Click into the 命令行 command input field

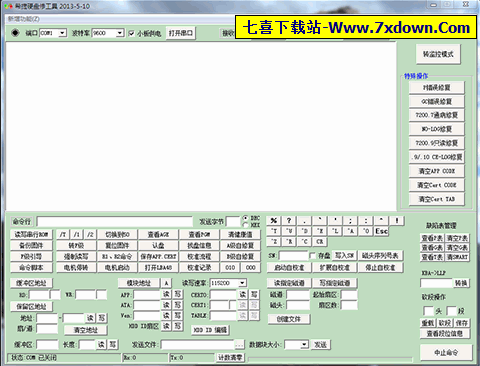(x=114, y=221)
